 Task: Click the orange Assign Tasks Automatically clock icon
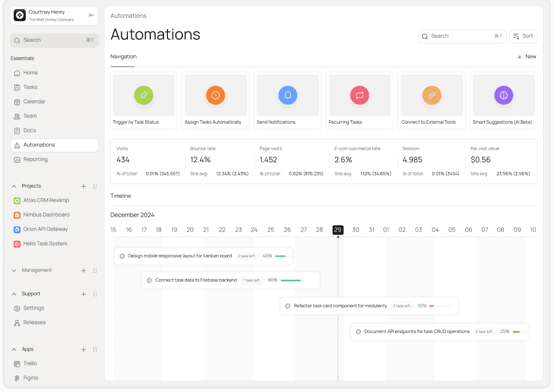click(216, 95)
